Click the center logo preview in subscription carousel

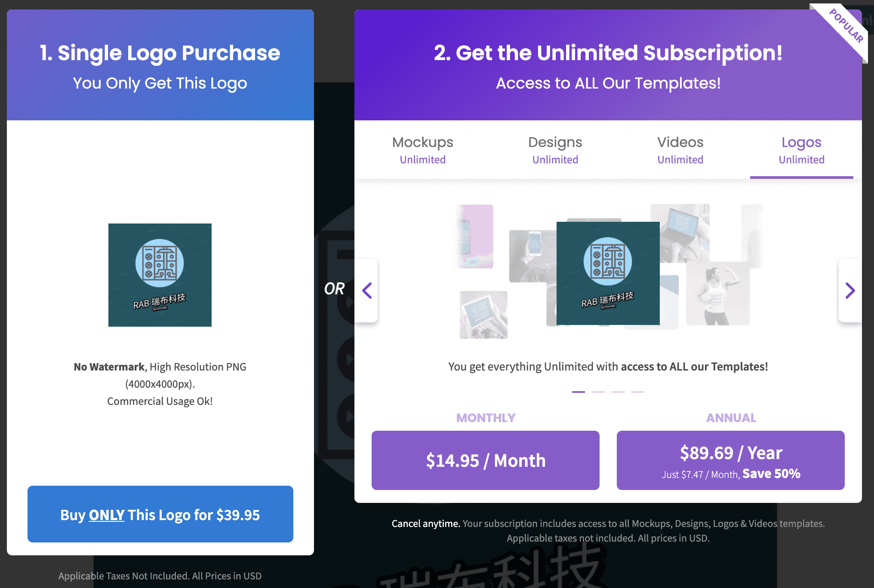click(608, 273)
